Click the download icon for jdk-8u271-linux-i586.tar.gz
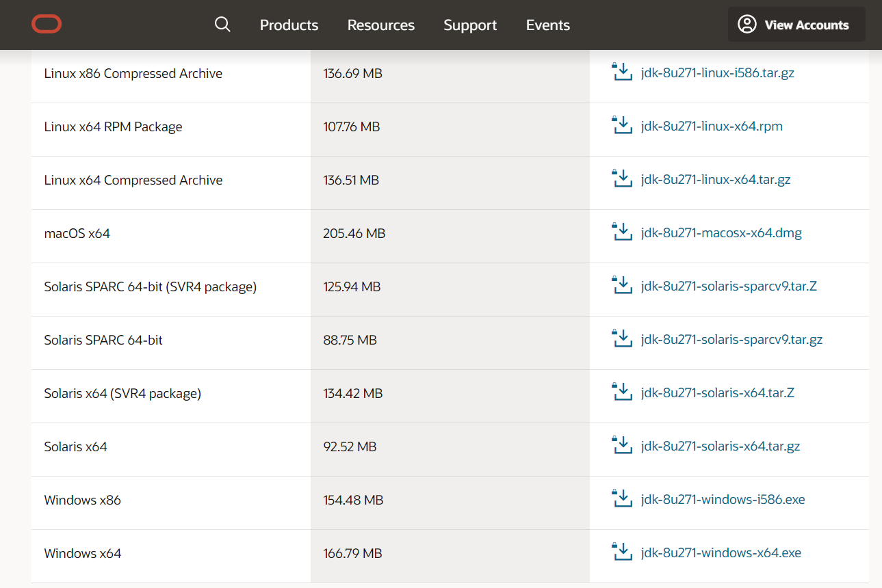 click(x=621, y=72)
